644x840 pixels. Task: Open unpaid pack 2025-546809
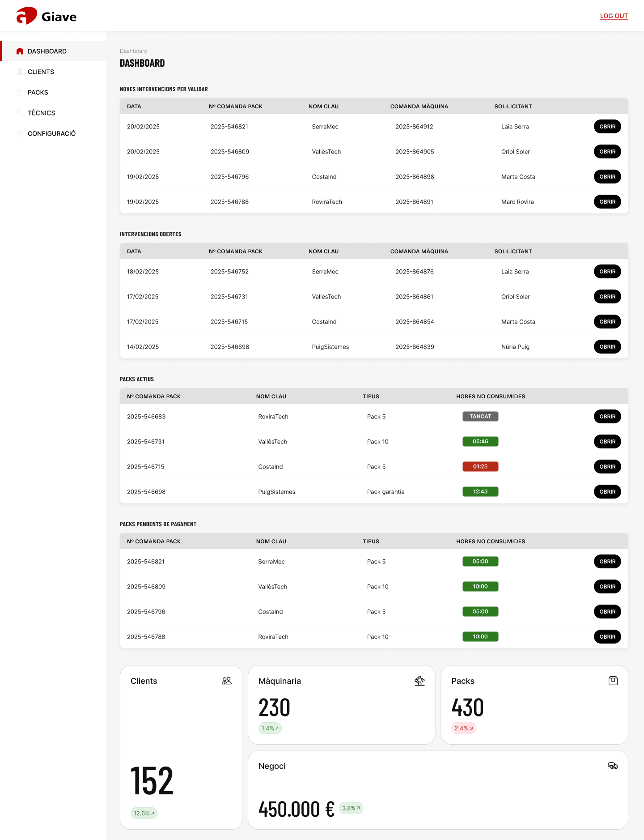(x=607, y=587)
